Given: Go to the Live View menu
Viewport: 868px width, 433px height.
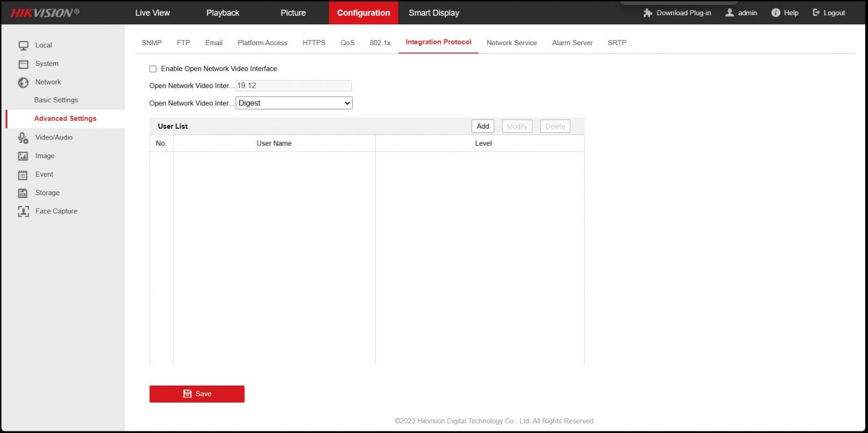Looking at the screenshot, I should point(152,12).
